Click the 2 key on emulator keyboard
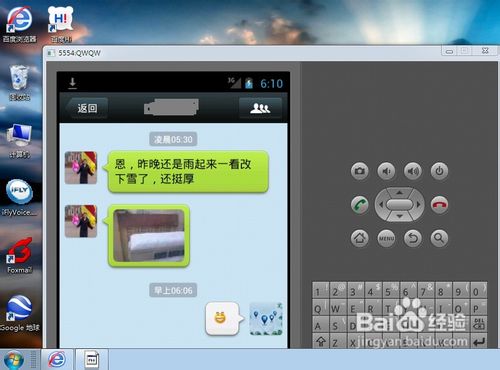Viewport: 500px width, 370px height. tap(338, 290)
